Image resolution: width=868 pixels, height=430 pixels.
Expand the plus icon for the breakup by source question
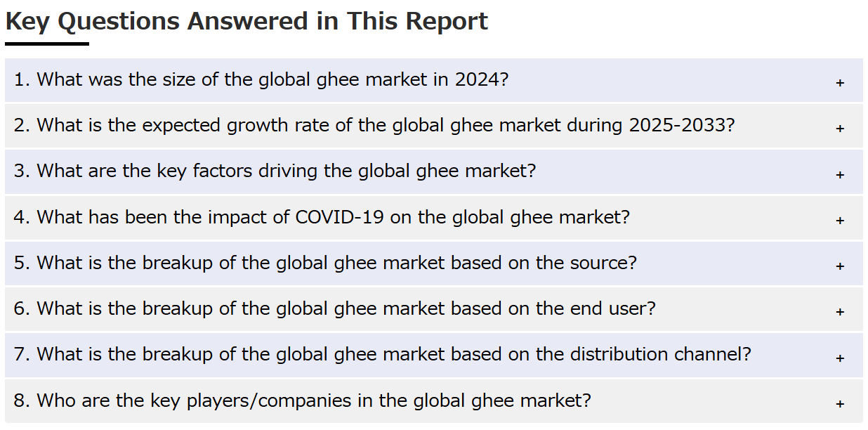pos(840,266)
